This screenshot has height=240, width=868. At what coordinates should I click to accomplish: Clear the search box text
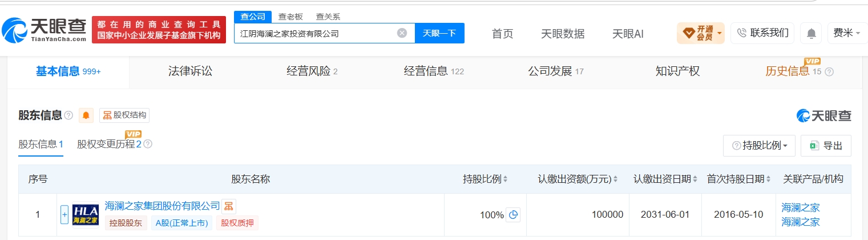(402, 33)
